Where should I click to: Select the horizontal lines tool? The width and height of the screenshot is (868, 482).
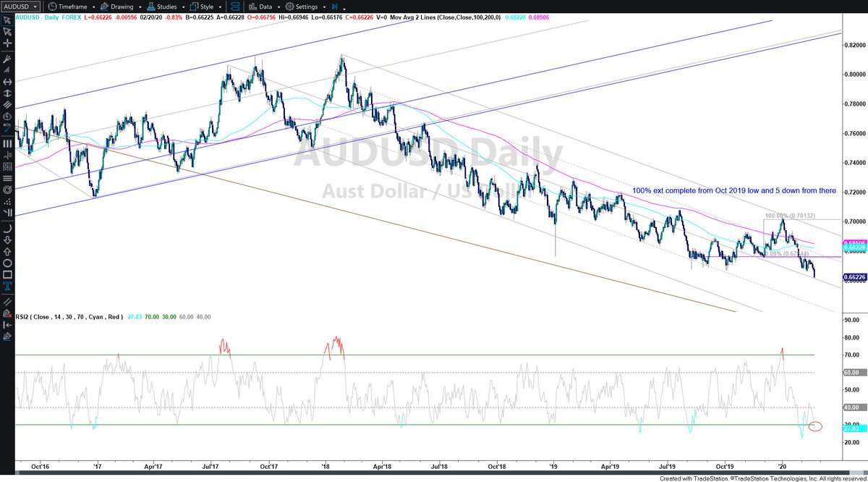point(8,178)
